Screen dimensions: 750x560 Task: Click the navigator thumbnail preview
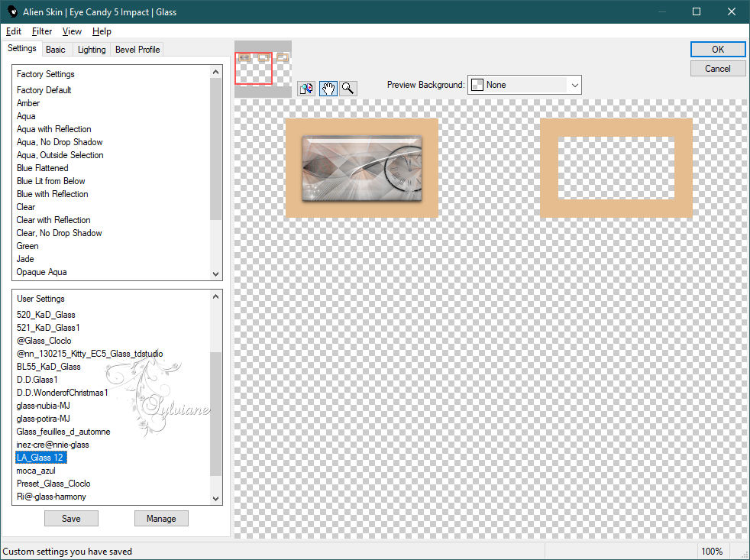pos(263,69)
